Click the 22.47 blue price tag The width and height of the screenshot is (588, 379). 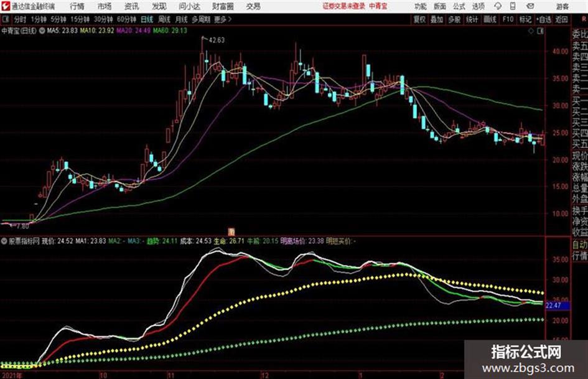(x=558, y=306)
